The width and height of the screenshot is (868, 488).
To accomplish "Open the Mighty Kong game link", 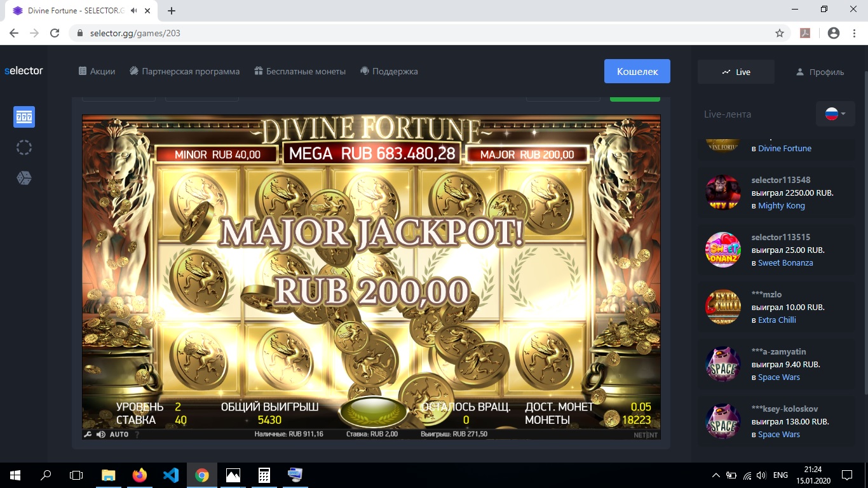I will click(x=782, y=205).
